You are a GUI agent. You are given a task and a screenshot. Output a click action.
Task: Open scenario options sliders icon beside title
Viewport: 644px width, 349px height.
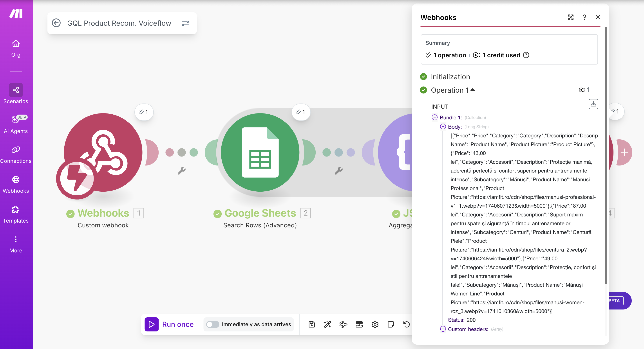185,23
